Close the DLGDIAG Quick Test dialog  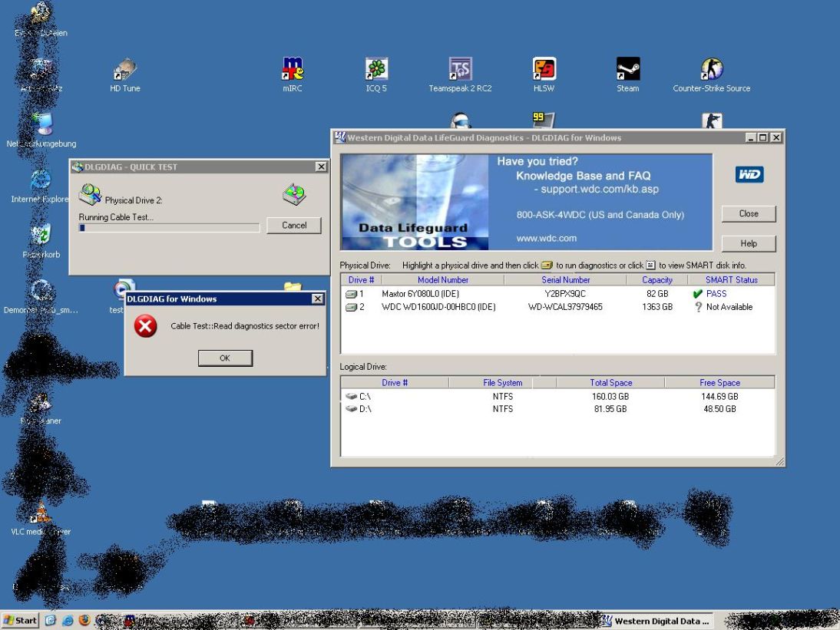click(321, 167)
